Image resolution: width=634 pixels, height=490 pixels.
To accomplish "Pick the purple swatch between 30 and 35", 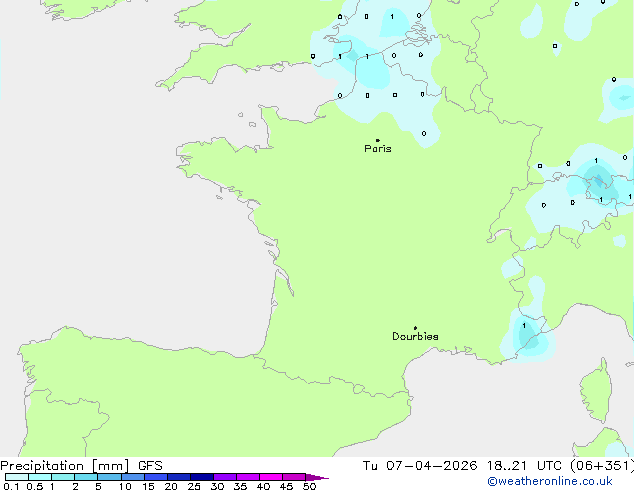I will pyautogui.click(x=225, y=477).
